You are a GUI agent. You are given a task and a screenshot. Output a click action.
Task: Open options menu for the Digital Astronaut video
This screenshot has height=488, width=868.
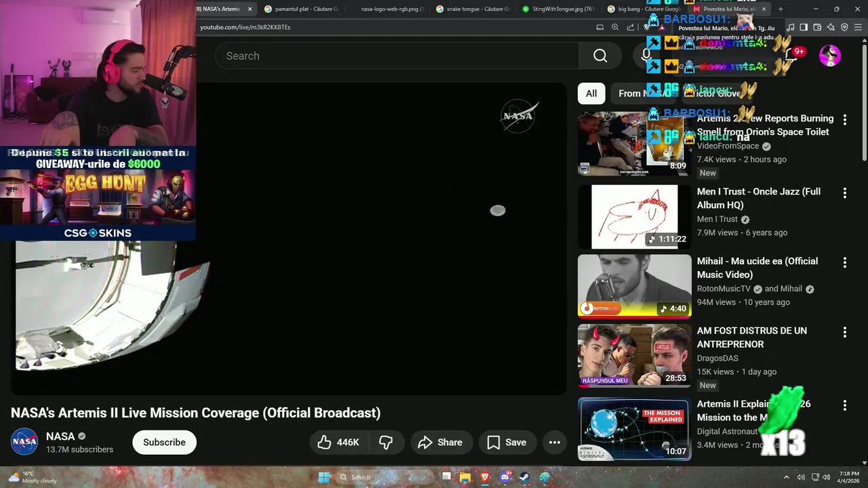coord(845,405)
